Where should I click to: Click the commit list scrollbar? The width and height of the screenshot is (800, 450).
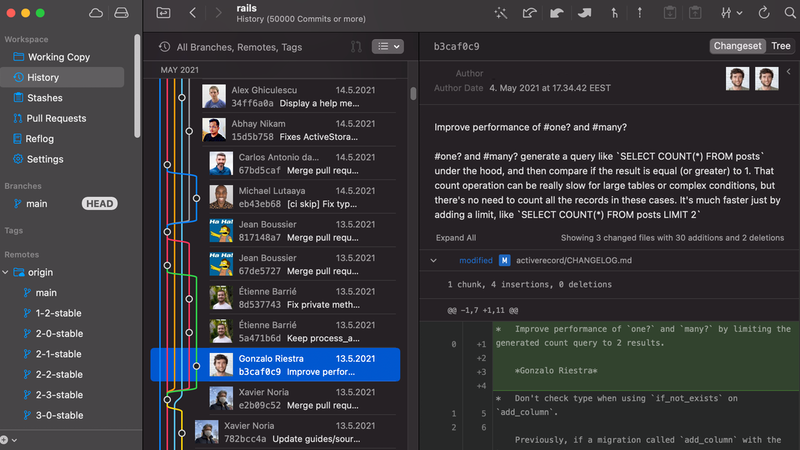pos(413,93)
